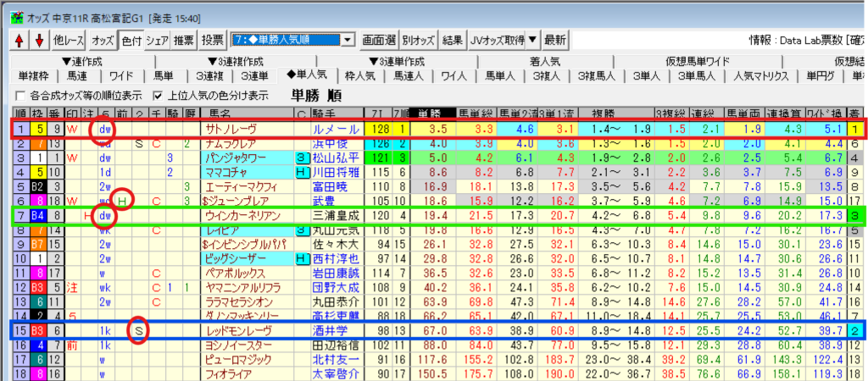Expand the JVオッズ取得 dropdown arrow
The height and width of the screenshot is (381, 868).
click(531, 40)
